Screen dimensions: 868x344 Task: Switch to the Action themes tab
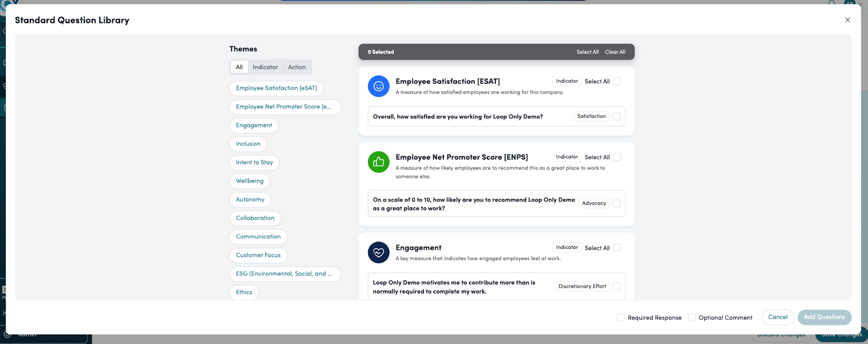point(297,67)
